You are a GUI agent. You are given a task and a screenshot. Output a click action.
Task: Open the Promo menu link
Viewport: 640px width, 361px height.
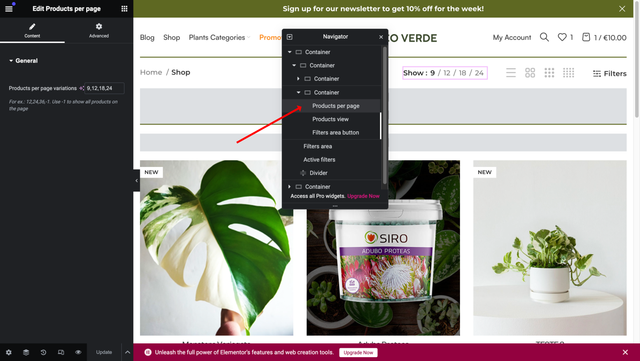point(270,38)
